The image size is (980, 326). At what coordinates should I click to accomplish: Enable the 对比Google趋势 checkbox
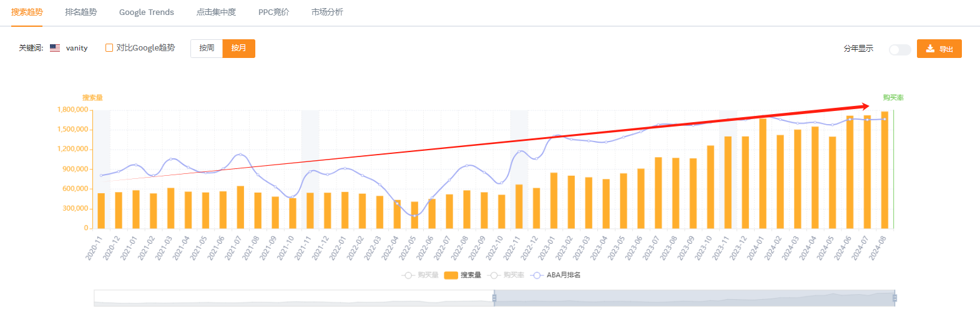point(109,48)
